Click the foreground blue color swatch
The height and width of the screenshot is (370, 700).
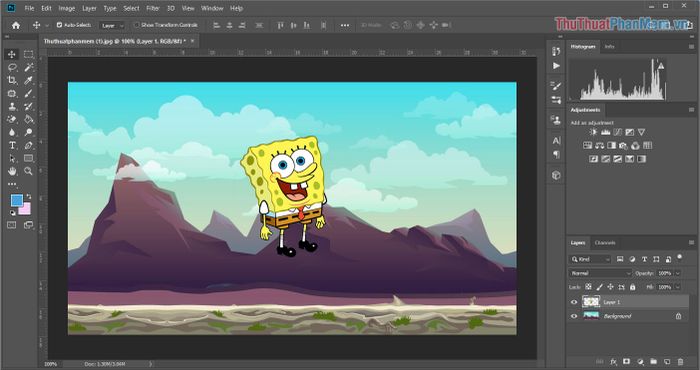point(16,200)
